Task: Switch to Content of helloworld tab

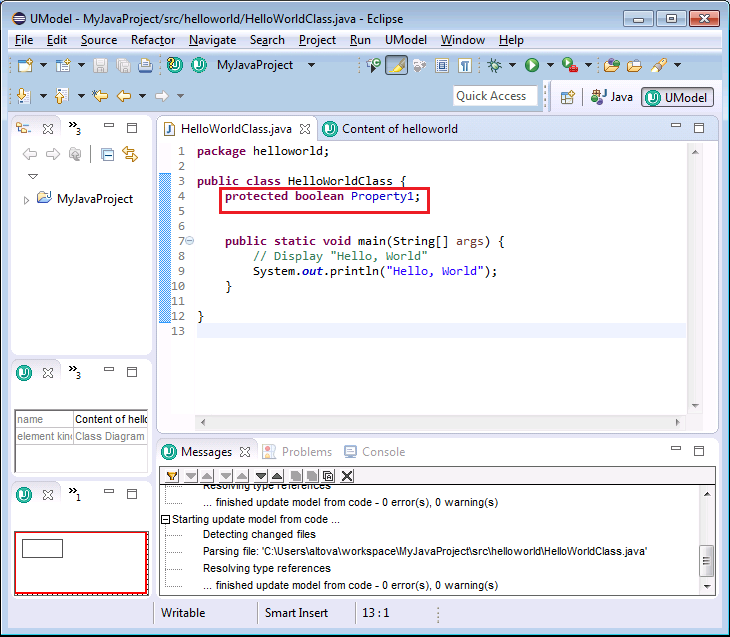Action: coord(398,129)
